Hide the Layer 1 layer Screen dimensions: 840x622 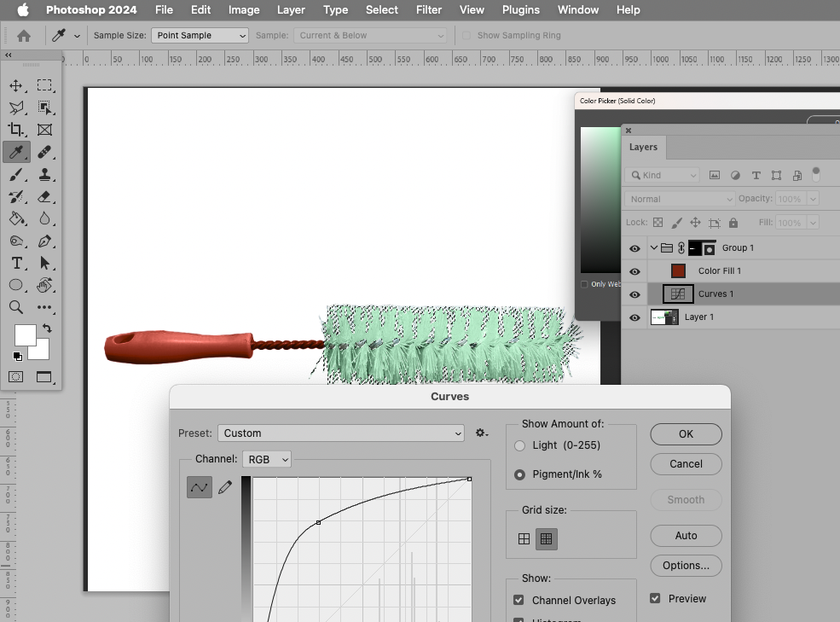click(x=634, y=317)
